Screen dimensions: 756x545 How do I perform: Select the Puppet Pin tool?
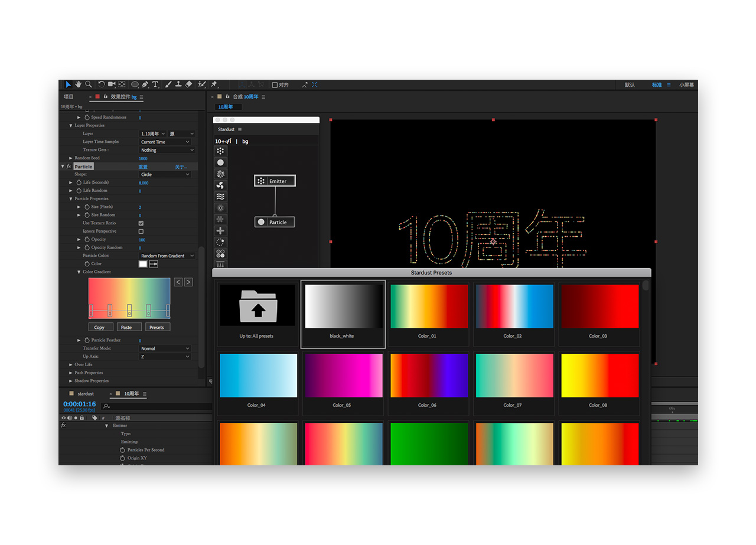(214, 84)
